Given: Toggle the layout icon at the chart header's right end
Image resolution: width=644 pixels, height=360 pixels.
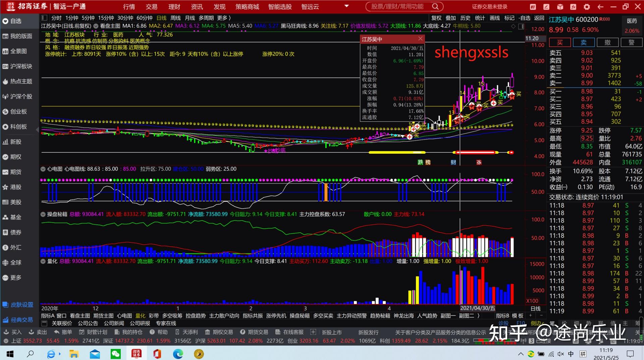Looking at the screenshot, I should (521, 26).
